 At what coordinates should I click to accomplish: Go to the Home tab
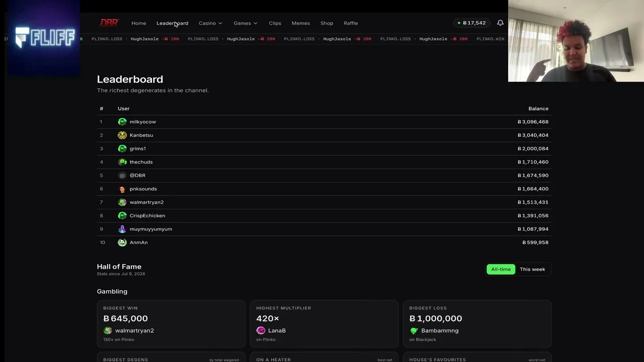[139, 23]
